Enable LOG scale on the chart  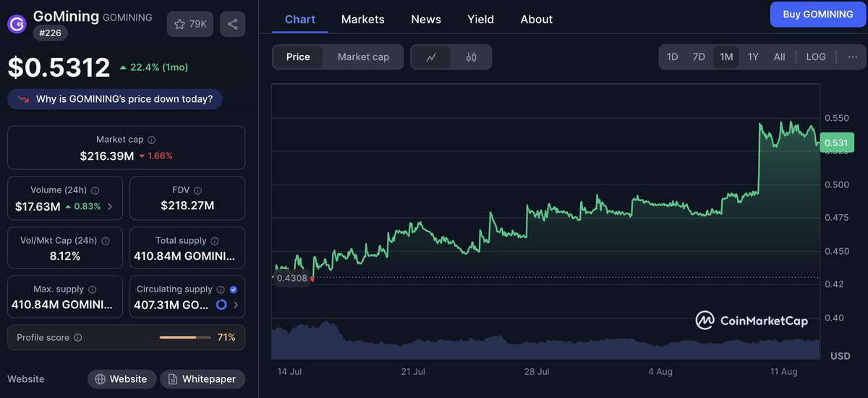tap(816, 56)
